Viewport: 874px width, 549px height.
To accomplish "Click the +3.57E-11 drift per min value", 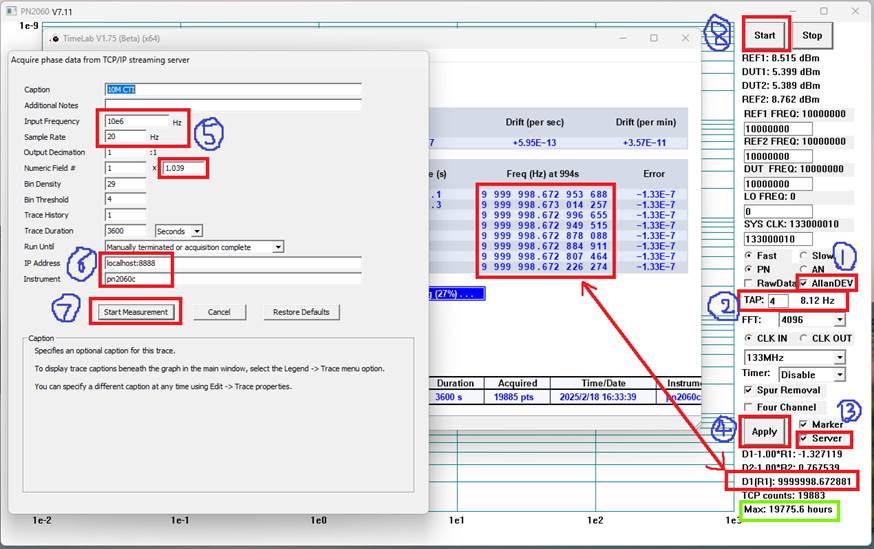I will click(644, 143).
